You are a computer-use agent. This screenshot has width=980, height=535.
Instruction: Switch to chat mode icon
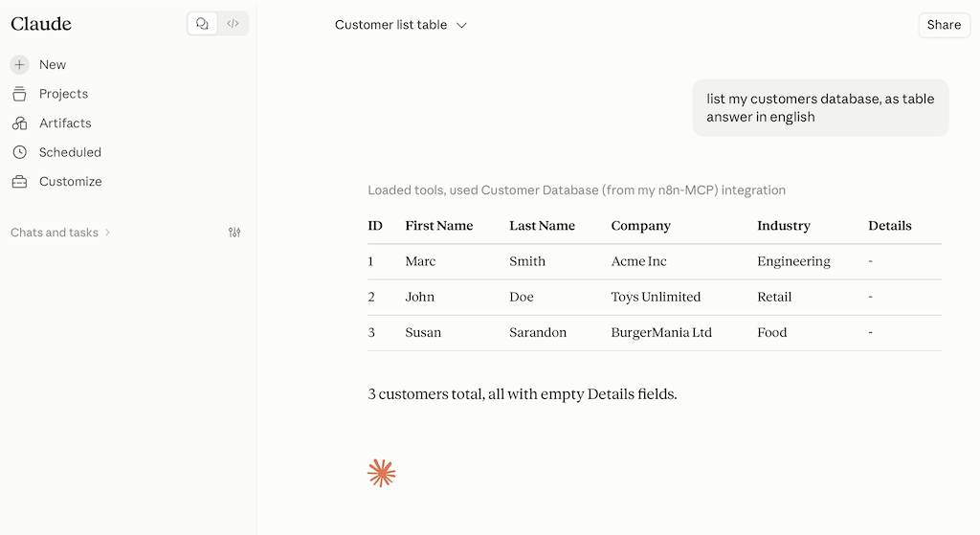click(202, 24)
